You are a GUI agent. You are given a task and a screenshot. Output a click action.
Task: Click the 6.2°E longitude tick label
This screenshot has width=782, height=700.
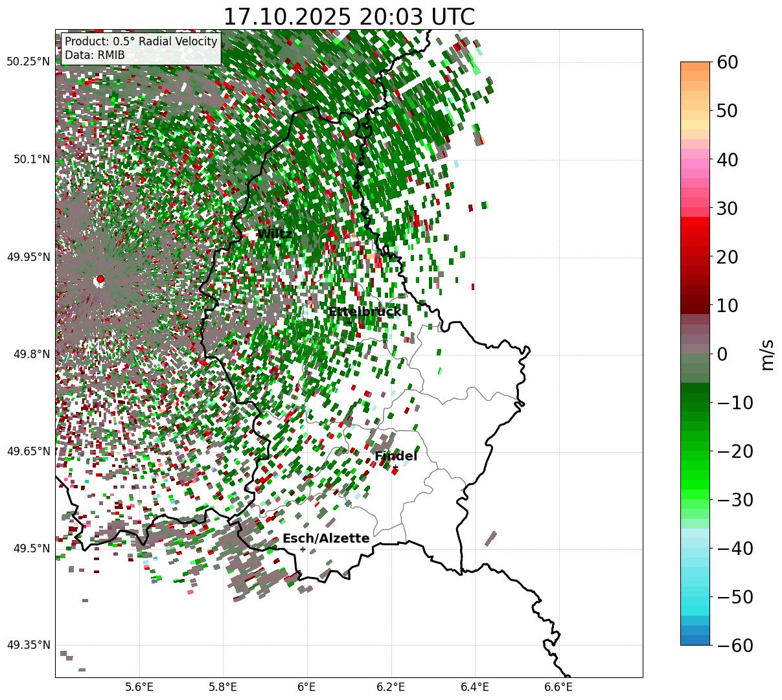point(391,687)
